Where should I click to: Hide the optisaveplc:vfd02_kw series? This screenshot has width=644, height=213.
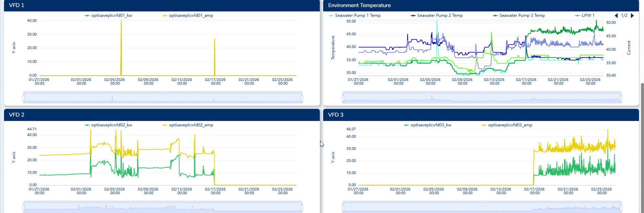coord(112,125)
